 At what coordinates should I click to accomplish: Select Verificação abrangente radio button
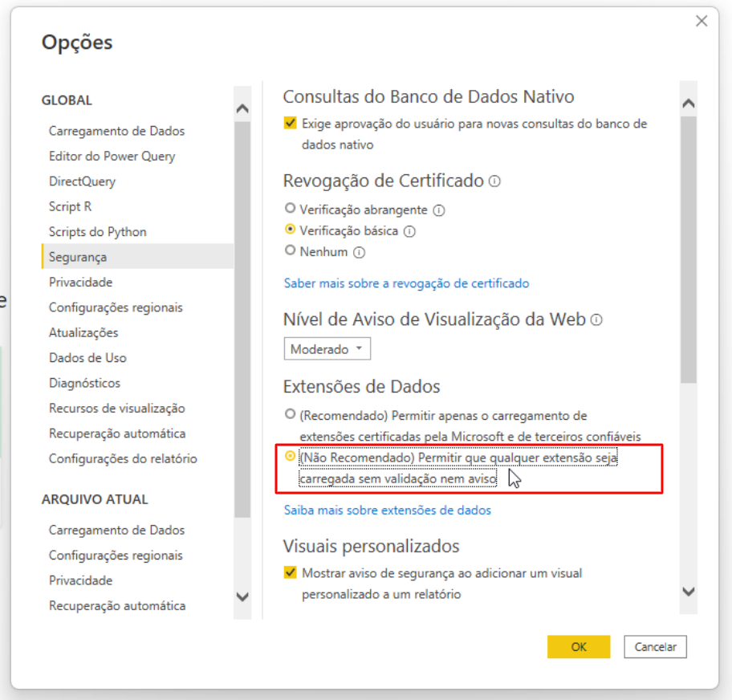click(x=290, y=208)
